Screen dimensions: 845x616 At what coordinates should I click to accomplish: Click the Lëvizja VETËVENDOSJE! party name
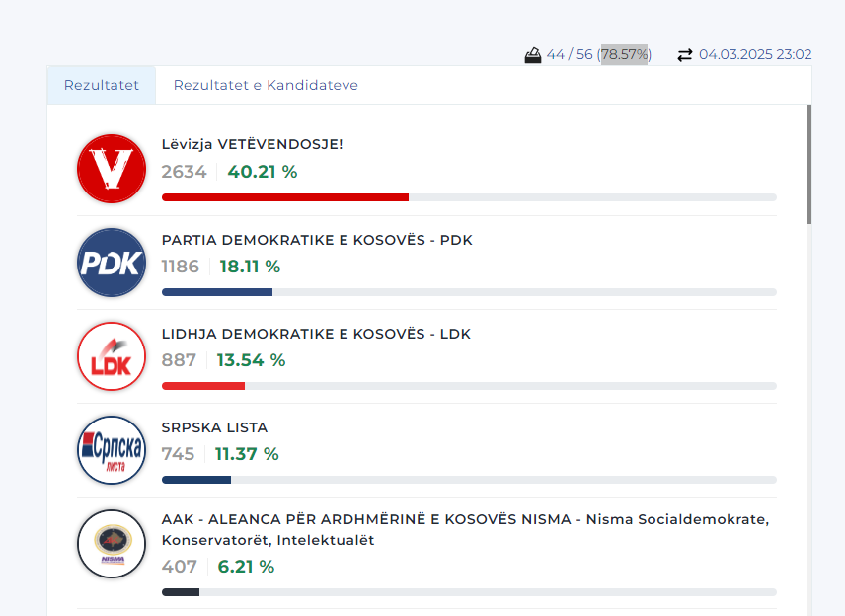tap(253, 144)
